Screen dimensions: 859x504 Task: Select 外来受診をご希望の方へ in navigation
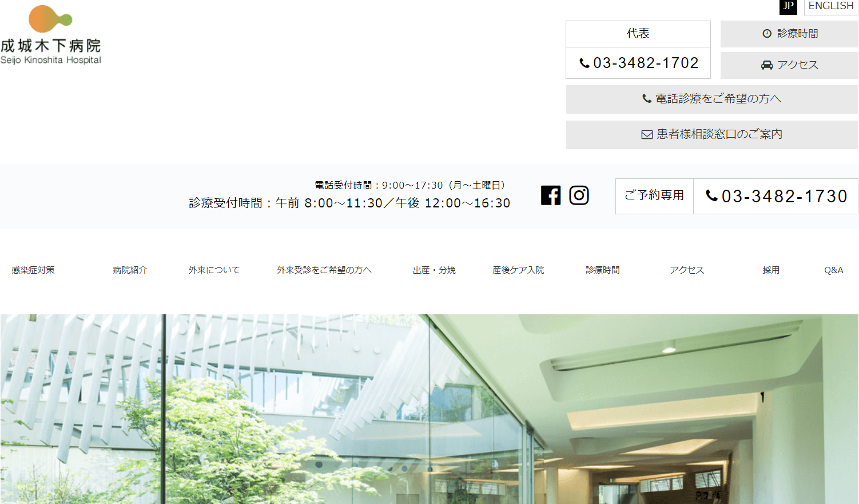[324, 270]
